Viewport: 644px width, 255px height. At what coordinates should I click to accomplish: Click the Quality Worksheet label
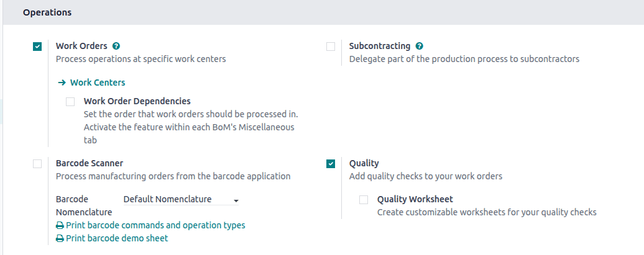pyautogui.click(x=415, y=199)
